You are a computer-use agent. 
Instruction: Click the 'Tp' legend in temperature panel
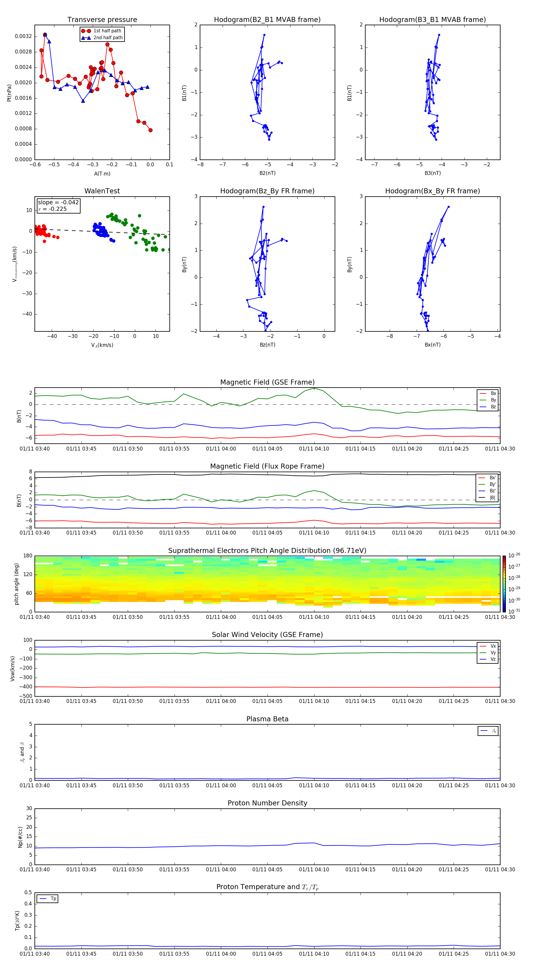click(47, 899)
